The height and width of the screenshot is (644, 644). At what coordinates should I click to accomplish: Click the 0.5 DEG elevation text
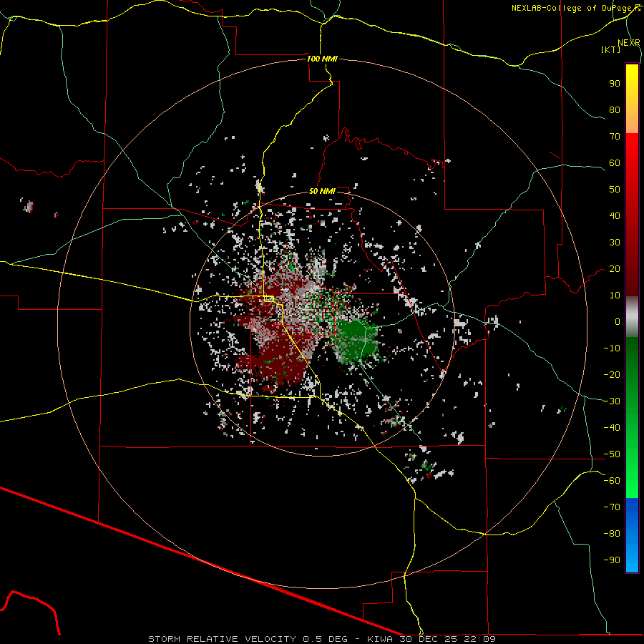(326, 639)
